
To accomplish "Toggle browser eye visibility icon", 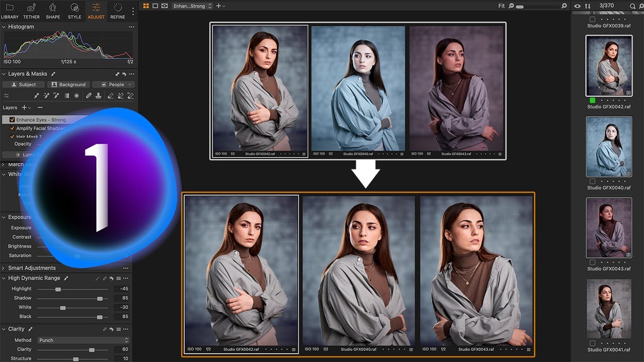I will (x=577, y=6).
